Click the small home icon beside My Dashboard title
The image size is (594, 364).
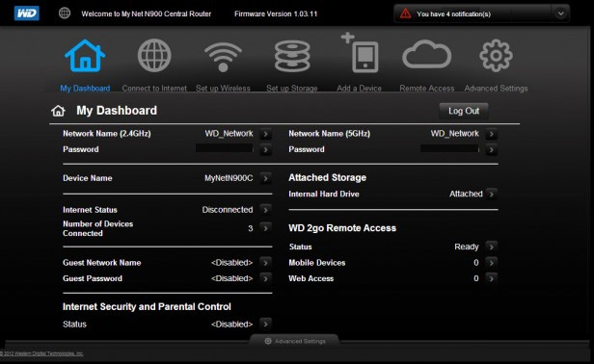58,111
